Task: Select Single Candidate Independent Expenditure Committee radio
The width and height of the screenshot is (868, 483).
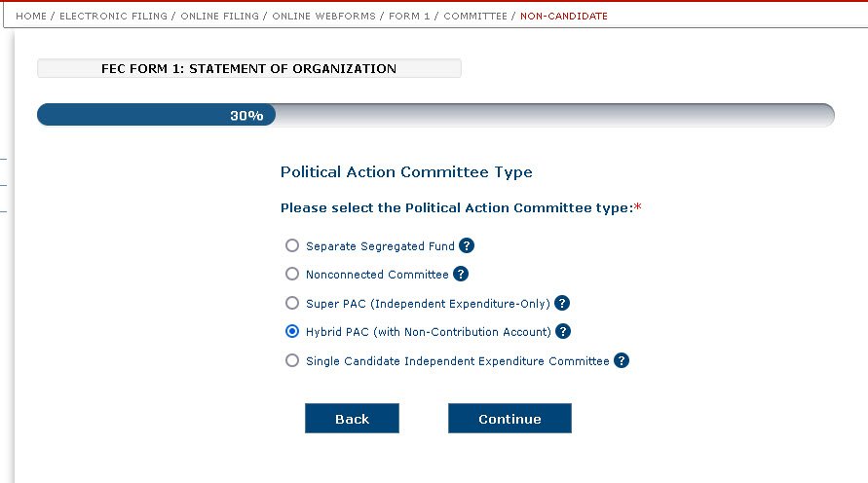Action: [292, 361]
